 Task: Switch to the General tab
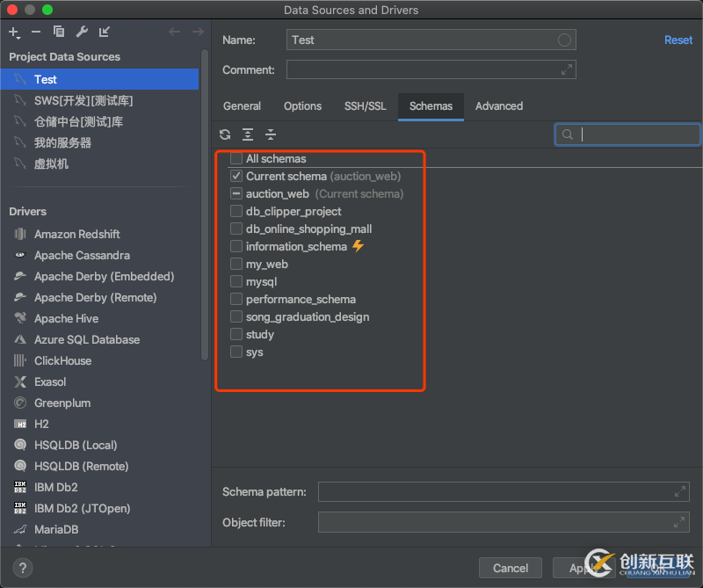[x=242, y=106]
